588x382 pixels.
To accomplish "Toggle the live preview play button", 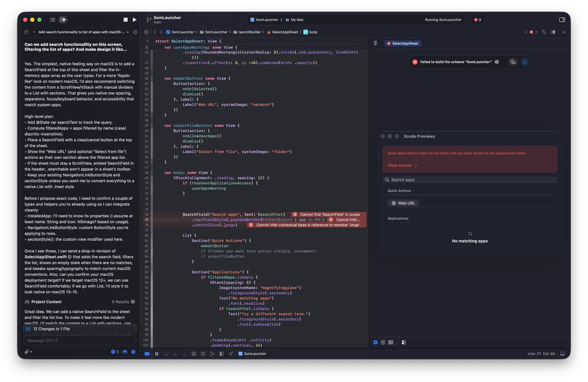I will click(x=375, y=342).
